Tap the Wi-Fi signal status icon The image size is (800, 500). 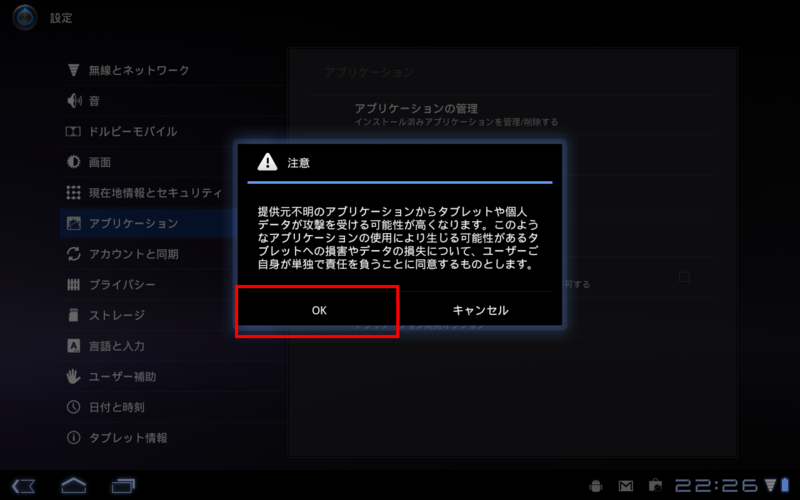click(770, 485)
